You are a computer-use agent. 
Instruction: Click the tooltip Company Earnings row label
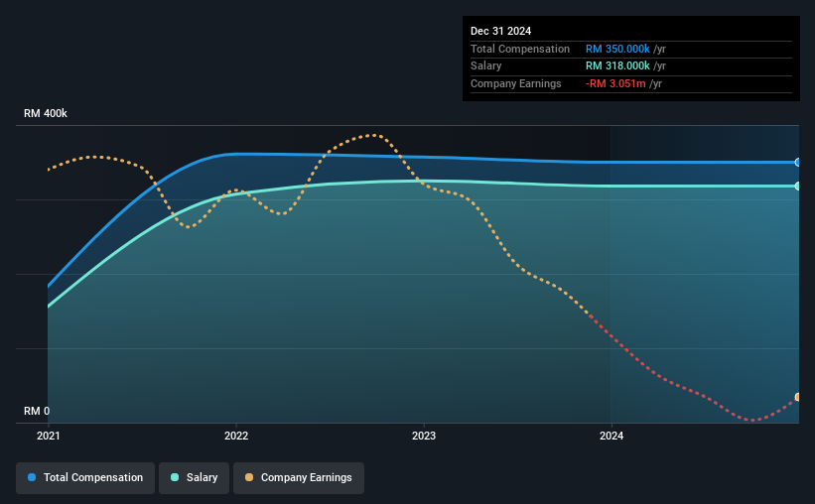(x=515, y=83)
